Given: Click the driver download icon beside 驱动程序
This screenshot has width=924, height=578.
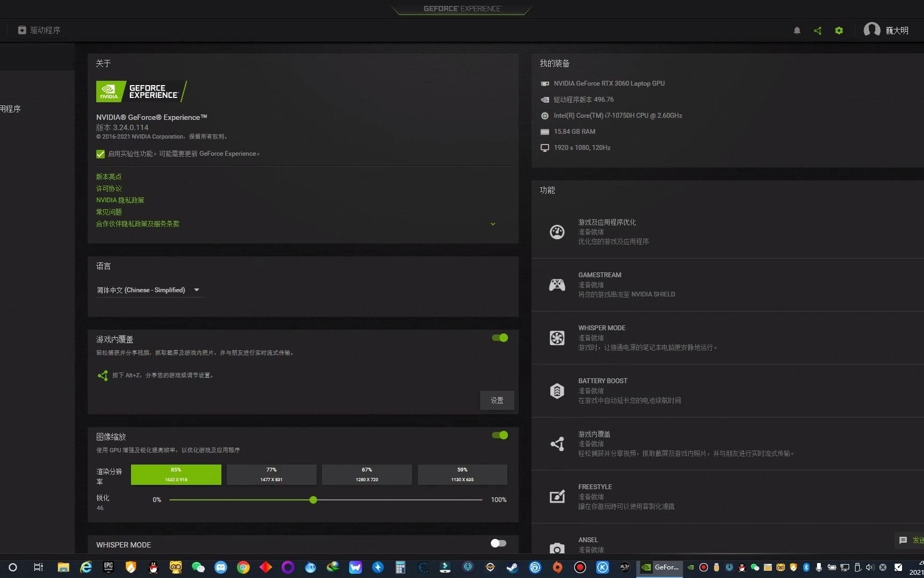Looking at the screenshot, I should (x=22, y=30).
